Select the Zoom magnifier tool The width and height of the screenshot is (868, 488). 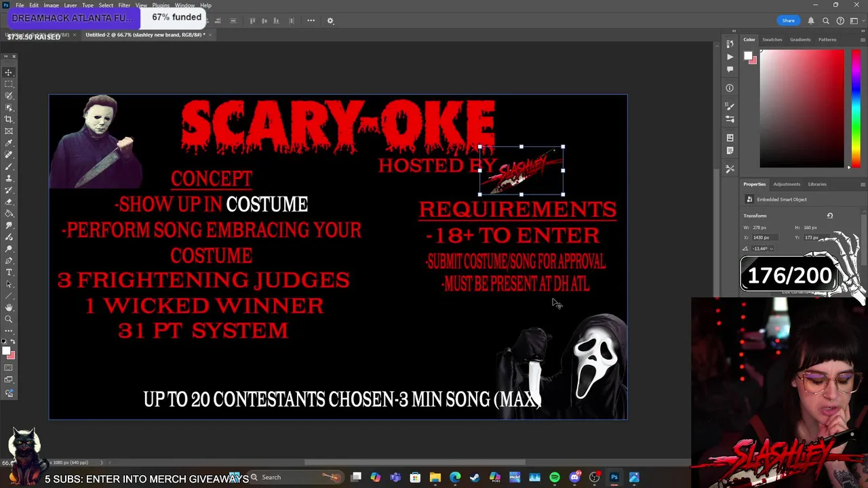pos(9,319)
